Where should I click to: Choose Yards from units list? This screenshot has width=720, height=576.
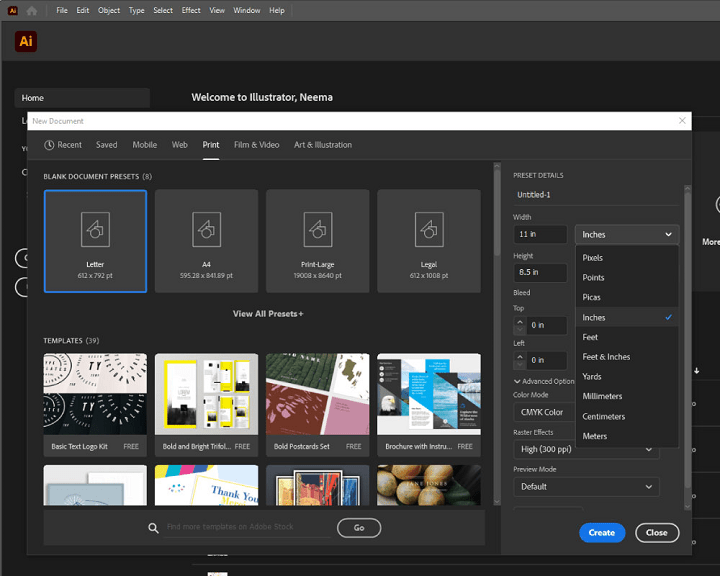coord(627,377)
